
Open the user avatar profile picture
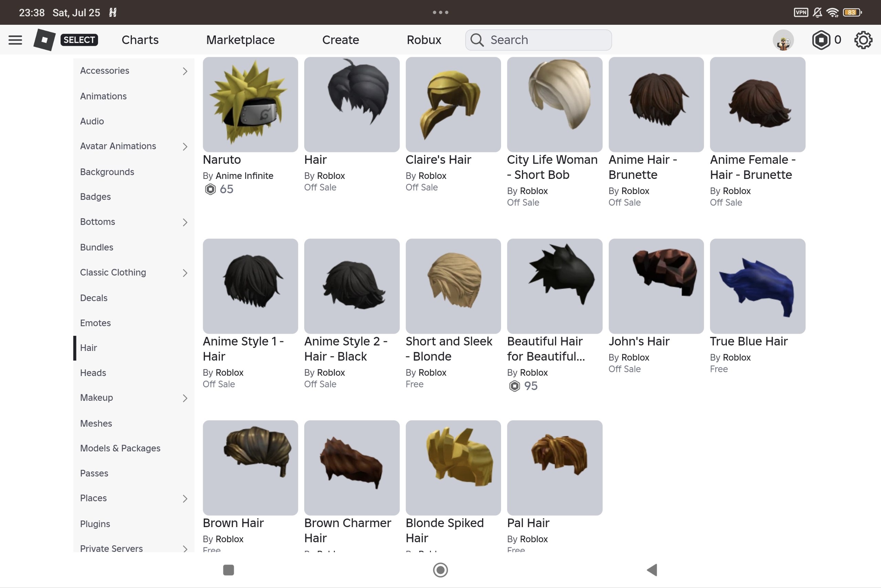click(783, 40)
